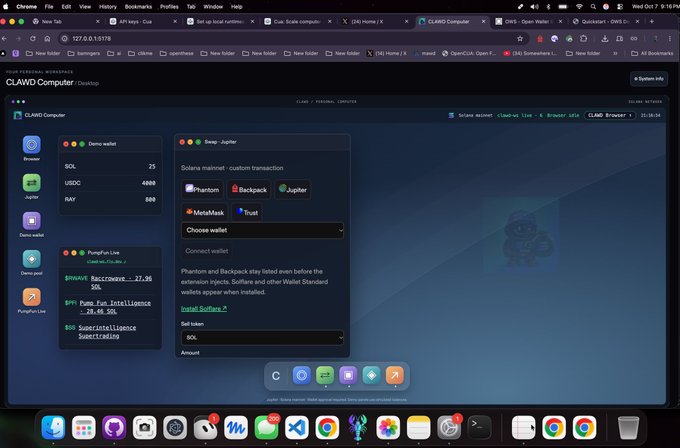
Task: Click the teal diamond icon in CLAWD dock
Action: (371, 375)
